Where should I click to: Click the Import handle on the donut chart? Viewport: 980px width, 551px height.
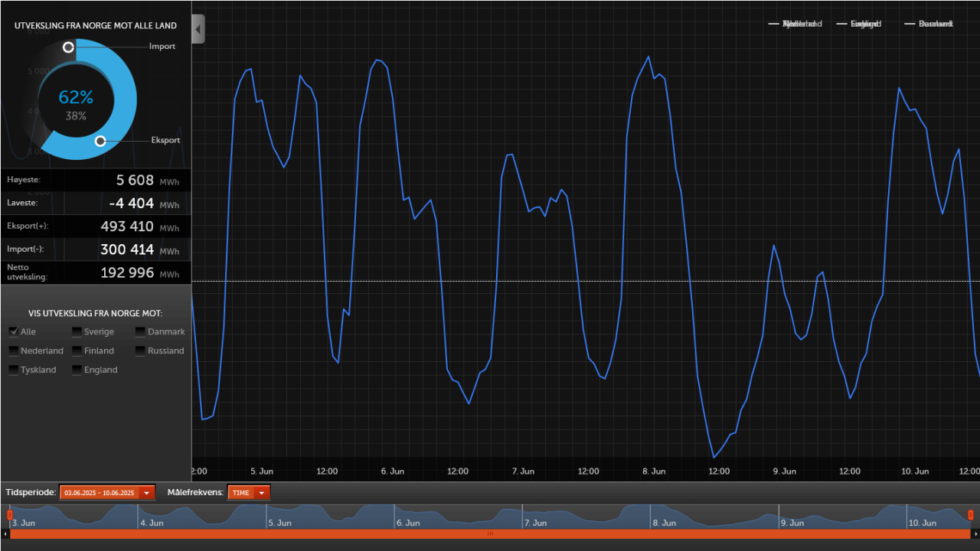[x=68, y=47]
